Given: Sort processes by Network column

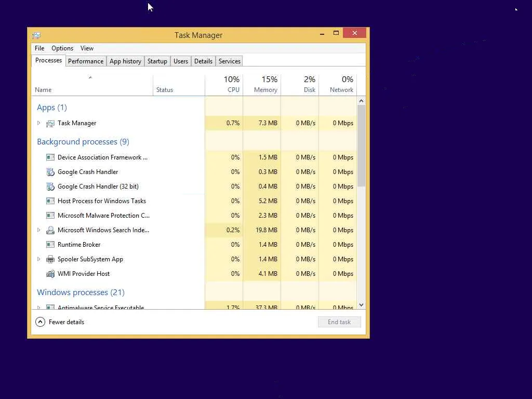Looking at the screenshot, I should 338,85.
